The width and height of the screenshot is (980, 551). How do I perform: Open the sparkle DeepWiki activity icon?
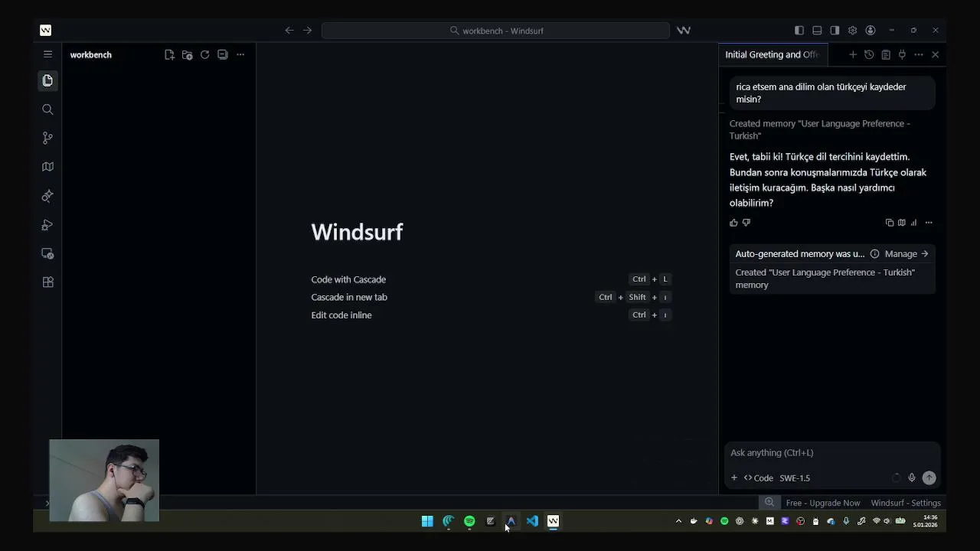(47, 196)
